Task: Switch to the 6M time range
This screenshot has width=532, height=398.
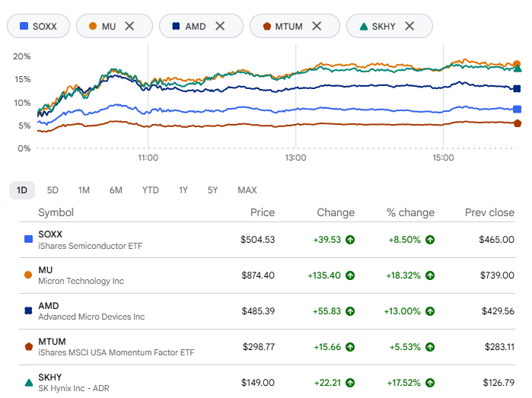Action: coord(116,190)
